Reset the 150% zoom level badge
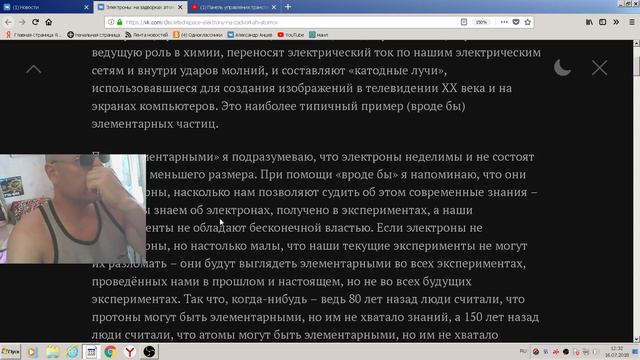Screen dimensions: 640x360 pos(481,22)
